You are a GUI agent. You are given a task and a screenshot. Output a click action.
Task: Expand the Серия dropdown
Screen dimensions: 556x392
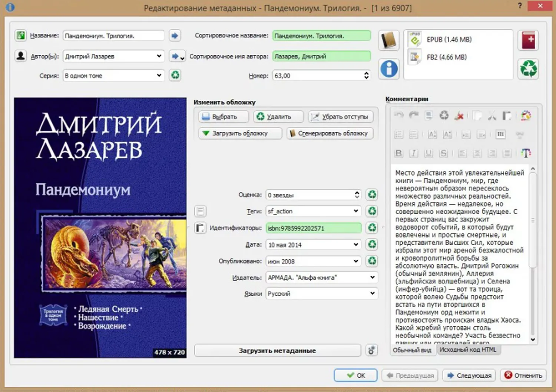click(x=159, y=76)
